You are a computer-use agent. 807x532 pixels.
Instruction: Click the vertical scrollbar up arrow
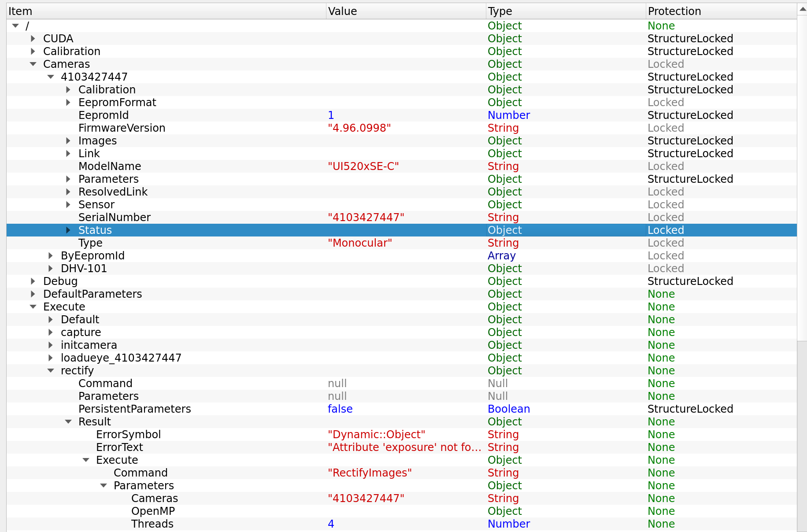(802, 9)
